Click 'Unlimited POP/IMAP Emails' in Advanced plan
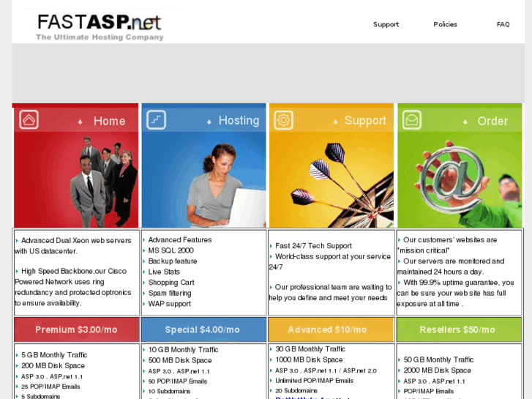Image resolution: width=532 pixels, height=399 pixels. click(314, 381)
